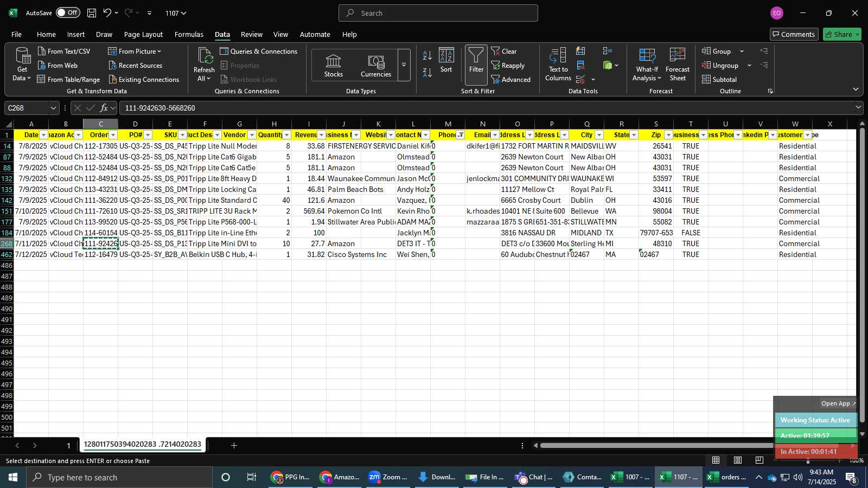Viewport: 868px width, 488px height.
Task: Import From Table/Range
Action: [x=68, y=79]
